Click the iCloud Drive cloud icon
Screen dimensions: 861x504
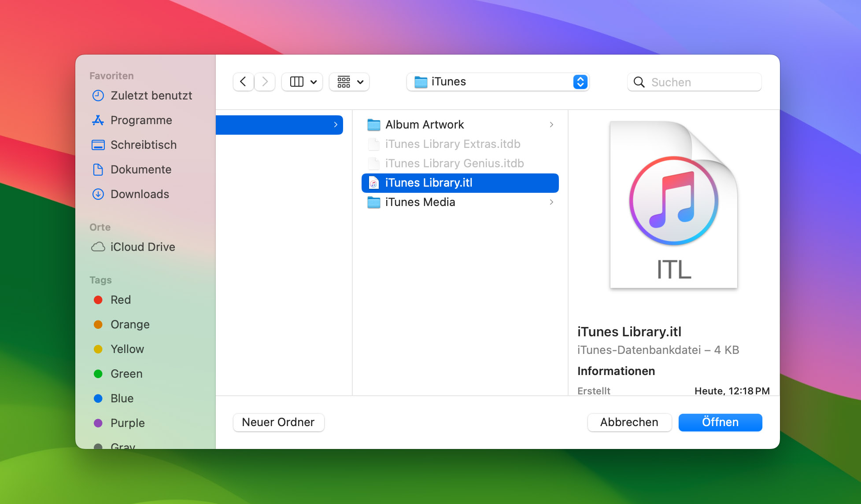(98, 247)
